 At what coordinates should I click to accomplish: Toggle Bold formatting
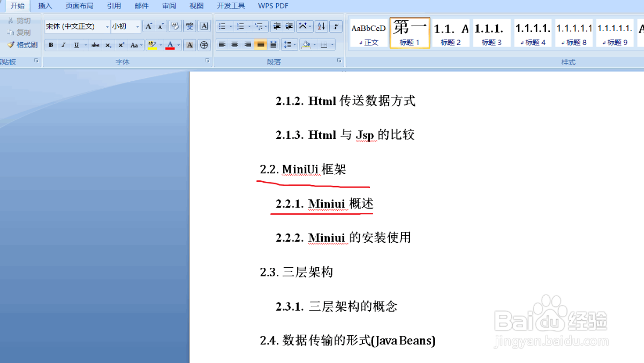pyautogui.click(x=51, y=45)
